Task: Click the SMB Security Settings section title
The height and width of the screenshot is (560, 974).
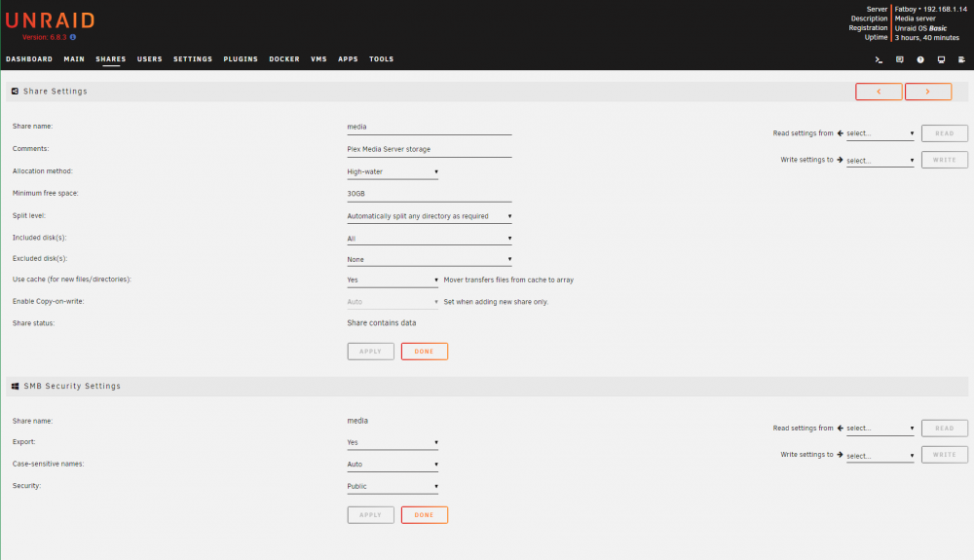Action: (x=72, y=387)
